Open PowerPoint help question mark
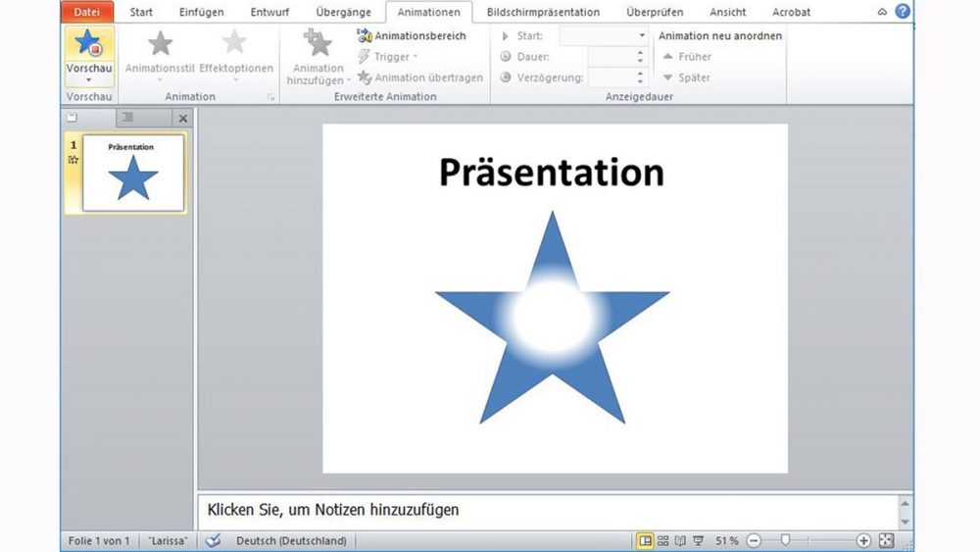Screen dimensions: 980x552 (903, 11)
